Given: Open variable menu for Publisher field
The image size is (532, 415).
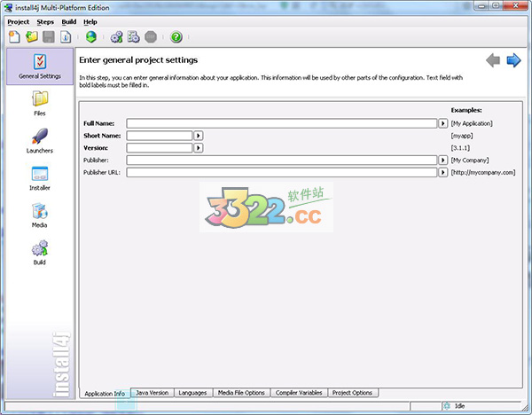Looking at the screenshot, I should coord(442,161).
